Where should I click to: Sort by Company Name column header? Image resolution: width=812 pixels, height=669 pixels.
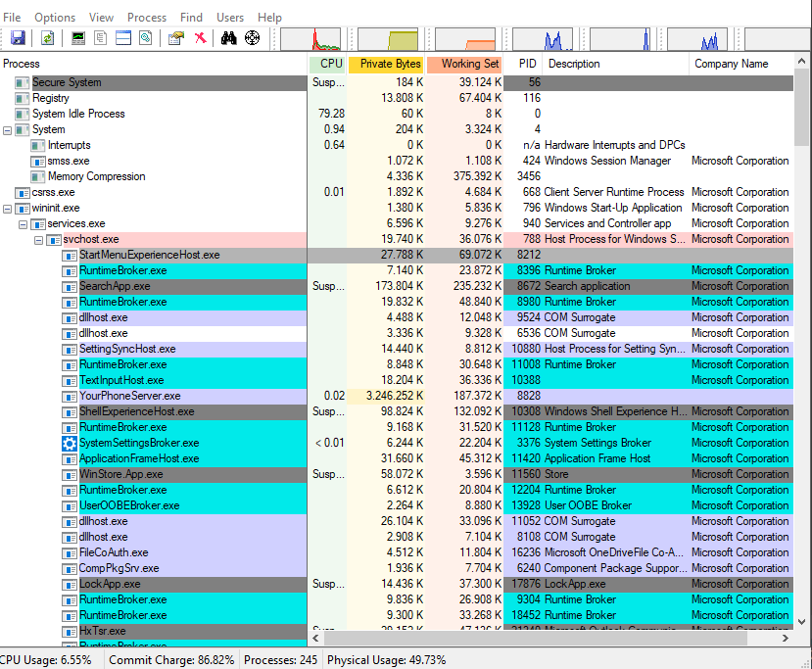(741, 64)
